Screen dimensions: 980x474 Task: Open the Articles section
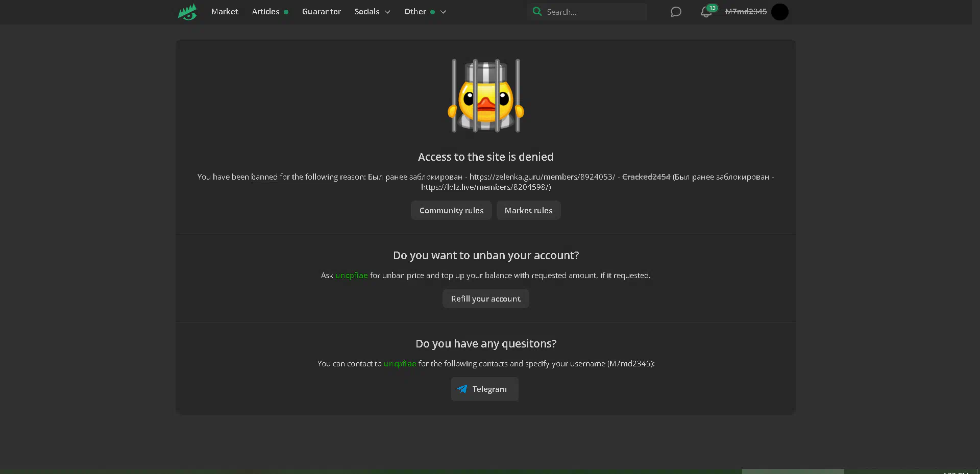click(265, 12)
